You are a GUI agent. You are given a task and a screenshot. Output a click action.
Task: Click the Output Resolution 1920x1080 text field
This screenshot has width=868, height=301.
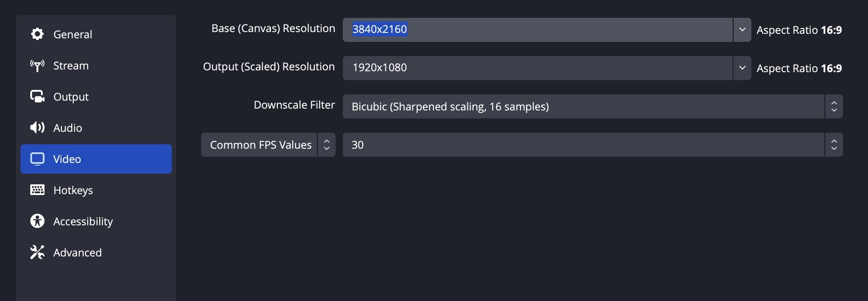(x=534, y=68)
